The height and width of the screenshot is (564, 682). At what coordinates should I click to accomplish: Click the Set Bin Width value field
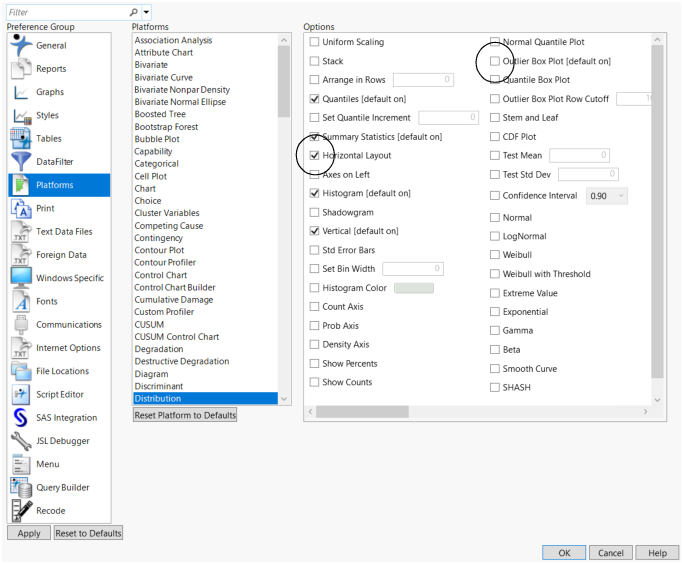click(413, 269)
